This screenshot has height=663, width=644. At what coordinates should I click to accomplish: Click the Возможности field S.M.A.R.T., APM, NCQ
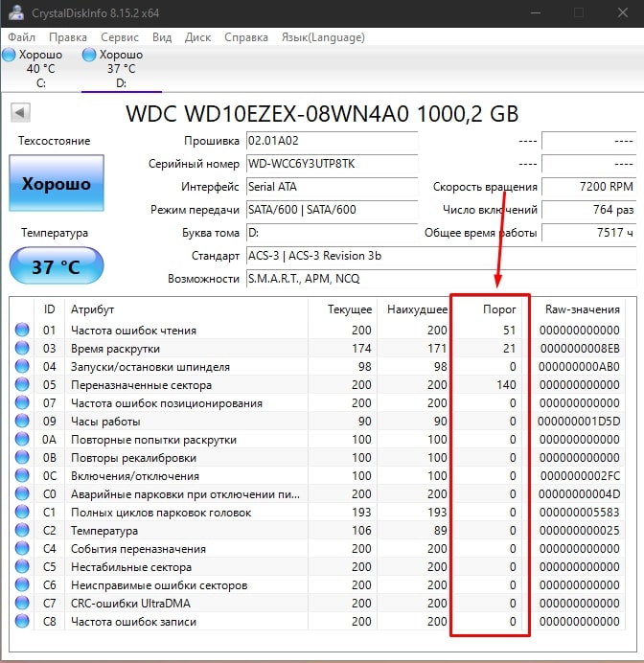(441, 279)
